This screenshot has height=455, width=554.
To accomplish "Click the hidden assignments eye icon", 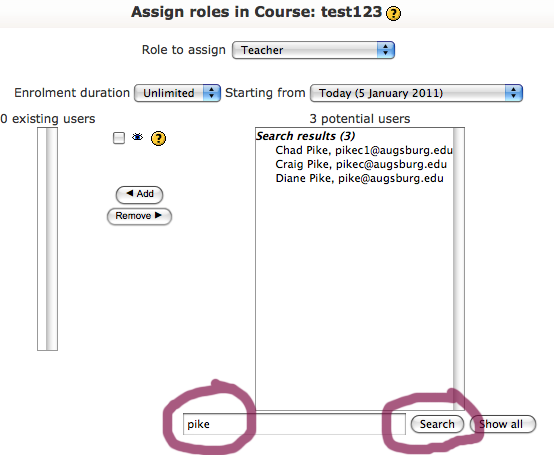I will (137, 137).
